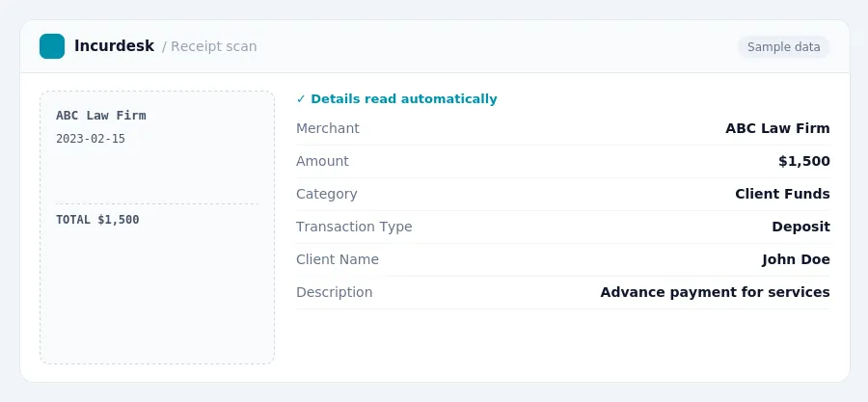Click the Description field label

pos(335,292)
